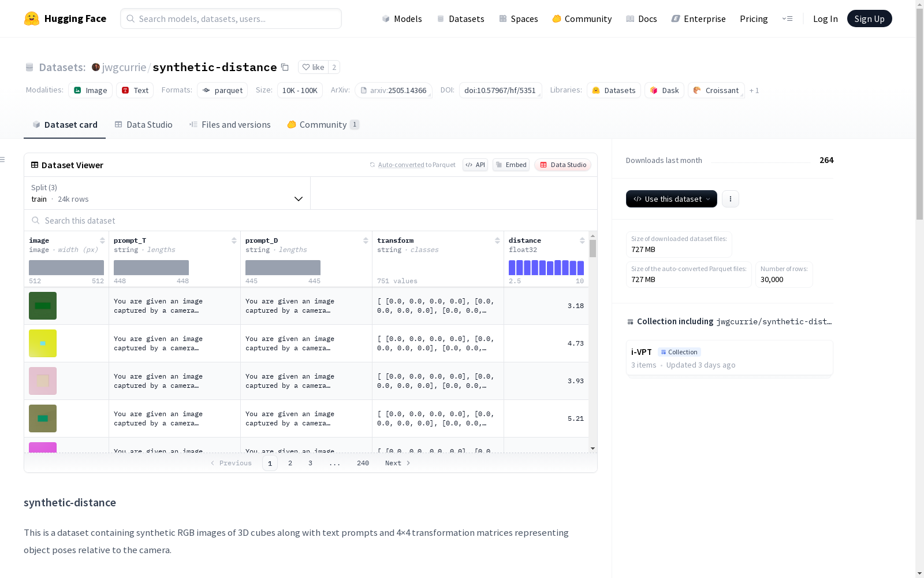Click the API button in Dataset Viewer
This screenshot has height=578, width=924.
[x=475, y=165]
